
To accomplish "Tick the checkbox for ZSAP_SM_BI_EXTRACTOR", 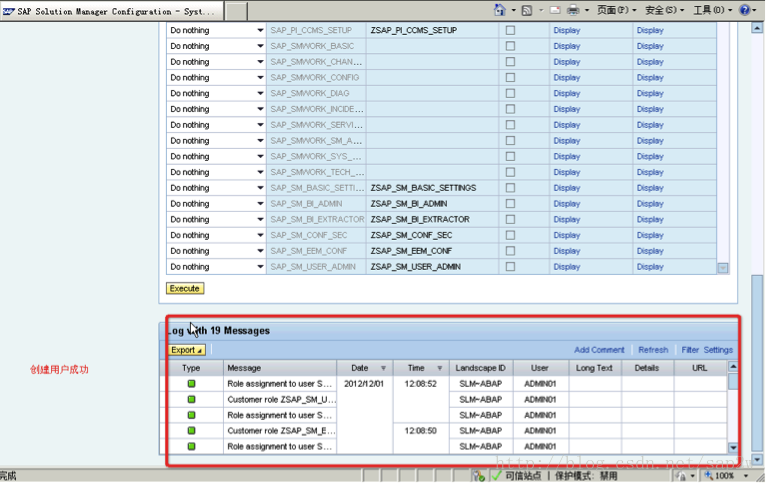I will [x=511, y=219].
